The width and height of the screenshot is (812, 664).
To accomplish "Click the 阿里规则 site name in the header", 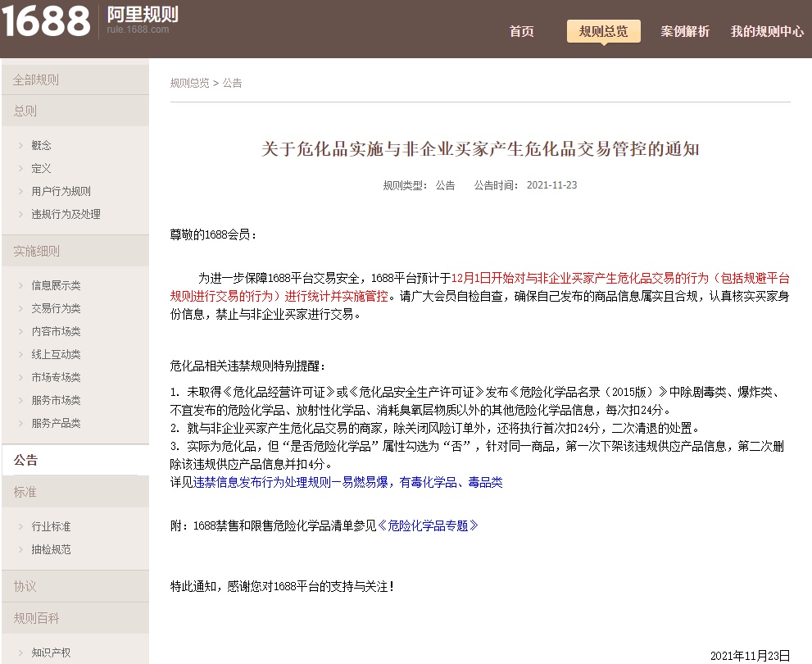I will point(143,14).
